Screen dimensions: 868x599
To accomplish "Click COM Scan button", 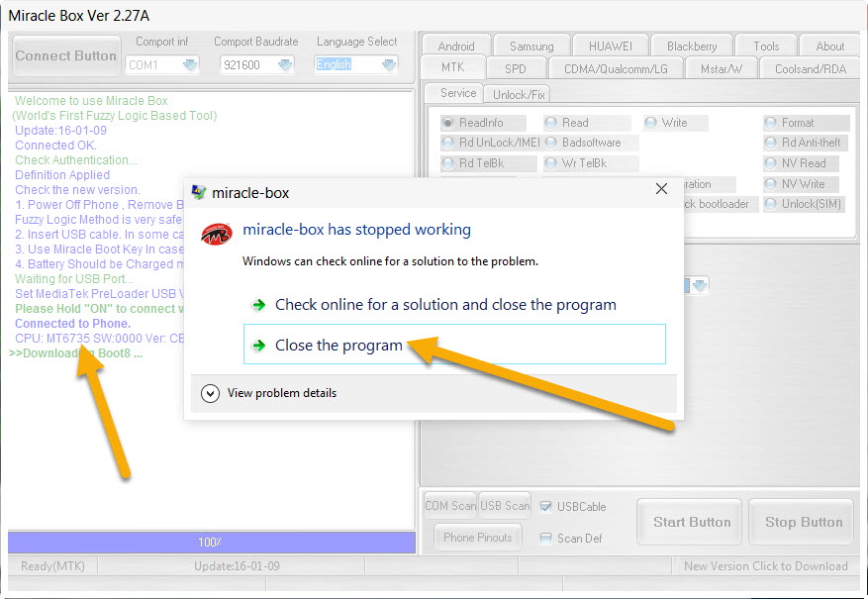I will [449, 506].
